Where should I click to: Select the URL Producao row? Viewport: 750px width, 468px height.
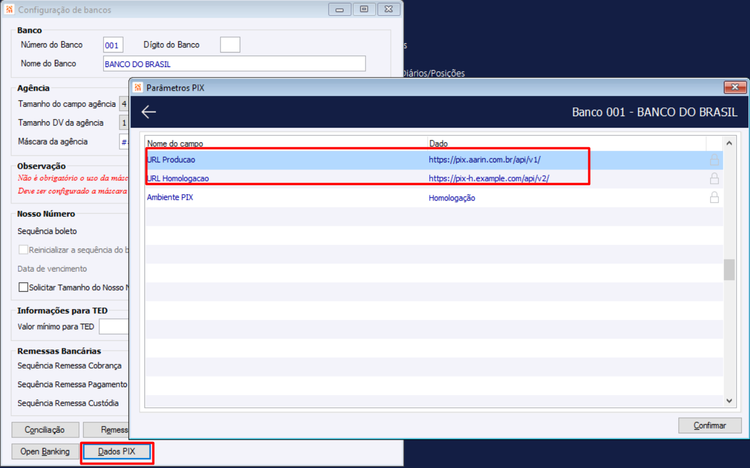click(434, 160)
